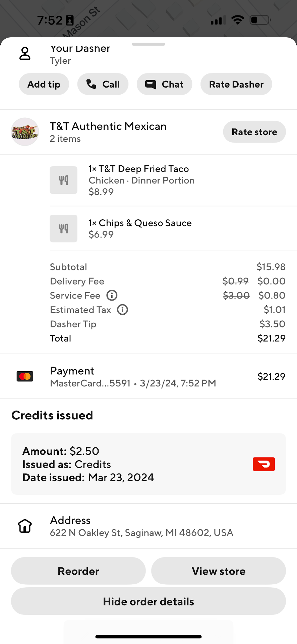Tap Rate Dasher button
Viewport: 297px width, 644px height.
(236, 84)
